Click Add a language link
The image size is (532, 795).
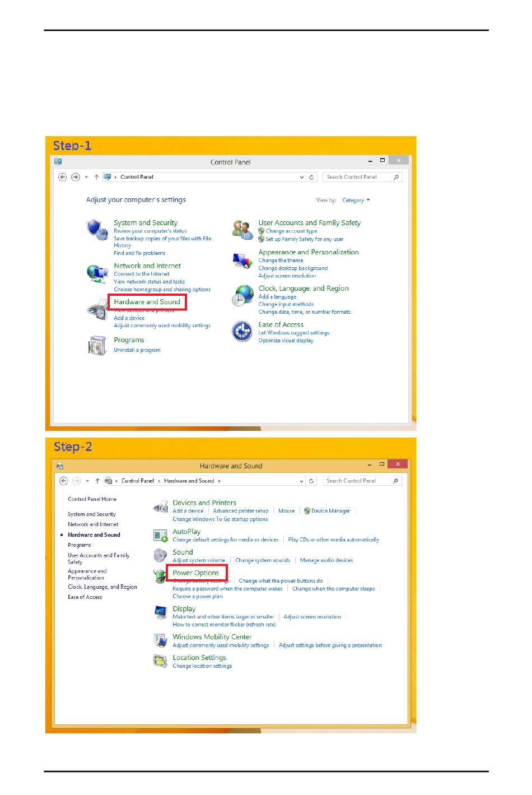click(278, 297)
